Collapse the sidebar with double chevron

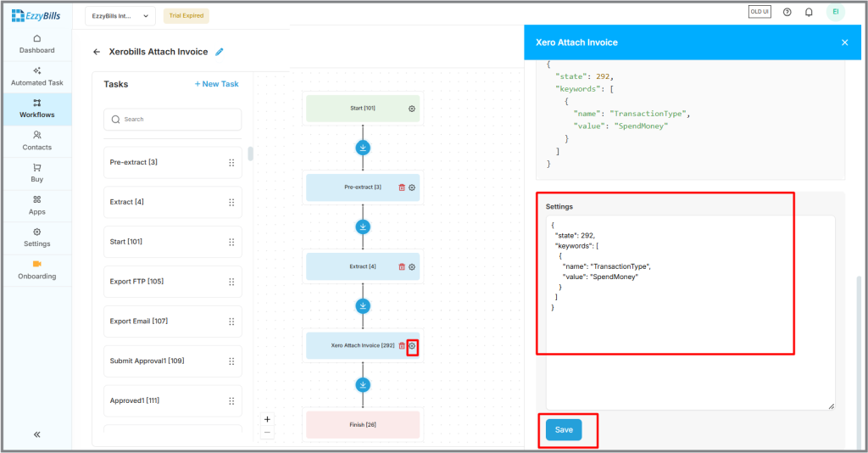coord(37,434)
